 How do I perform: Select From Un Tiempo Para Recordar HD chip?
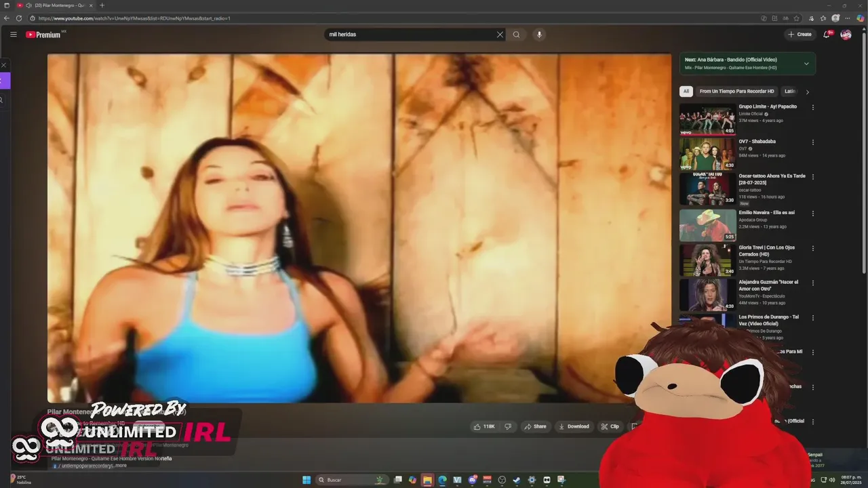point(737,91)
